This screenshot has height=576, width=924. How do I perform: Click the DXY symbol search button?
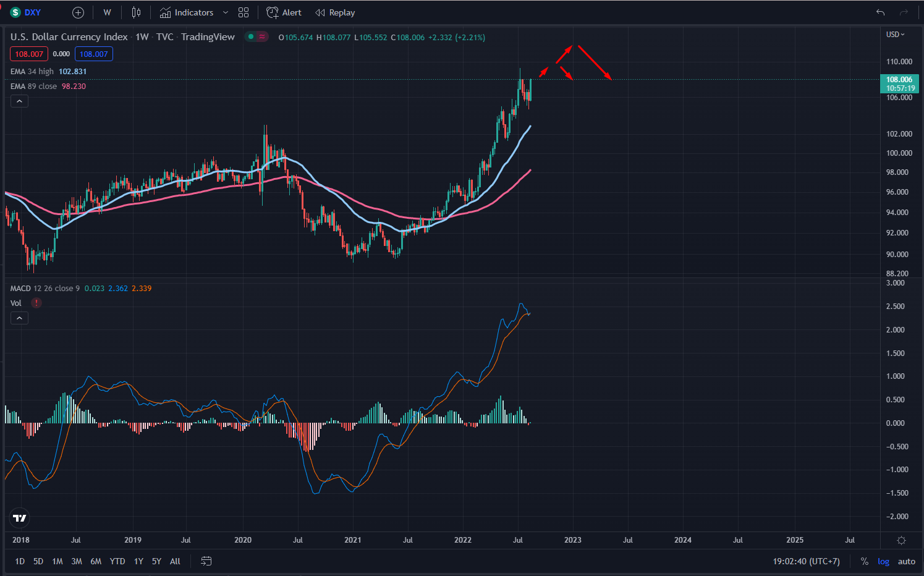pyautogui.click(x=26, y=12)
